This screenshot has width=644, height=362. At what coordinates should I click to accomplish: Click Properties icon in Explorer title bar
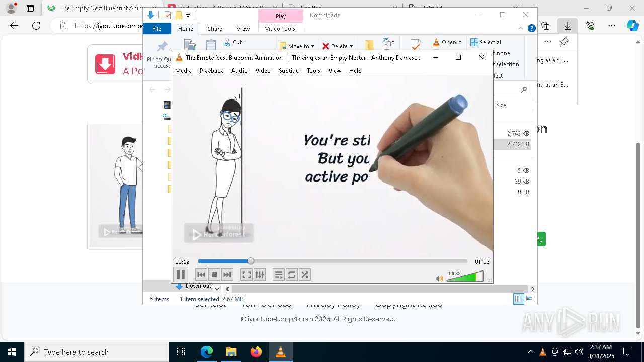pyautogui.click(x=168, y=15)
